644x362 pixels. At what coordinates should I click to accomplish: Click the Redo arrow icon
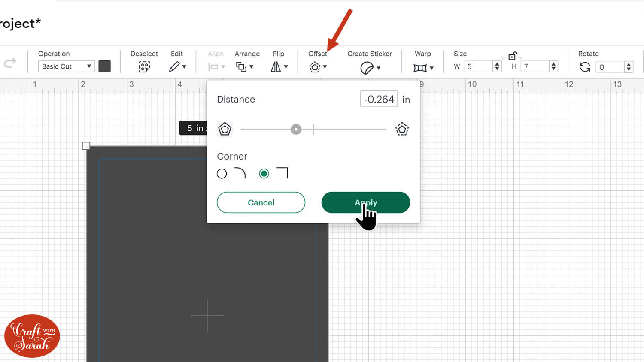click(x=10, y=63)
